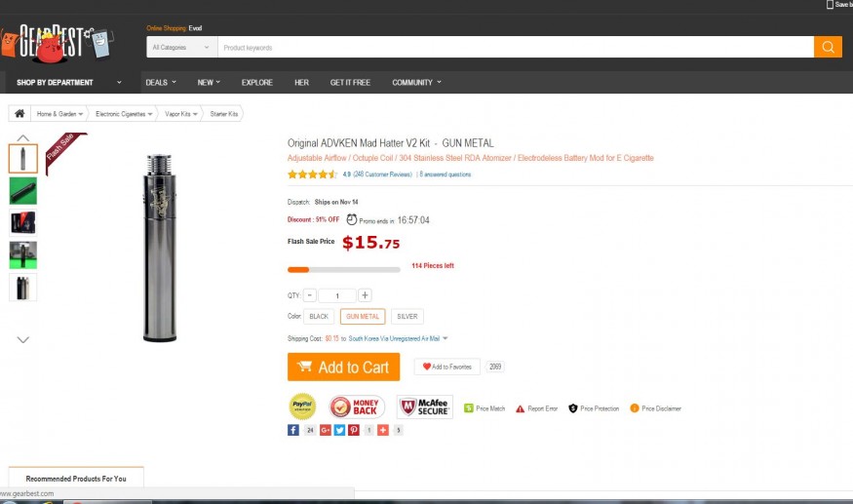Click the home icon in breadcrumb

[x=19, y=114]
